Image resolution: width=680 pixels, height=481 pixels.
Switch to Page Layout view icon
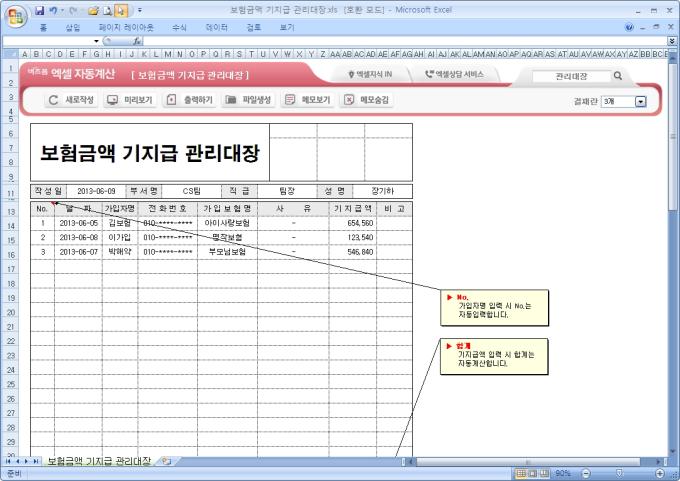click(533, 473)
